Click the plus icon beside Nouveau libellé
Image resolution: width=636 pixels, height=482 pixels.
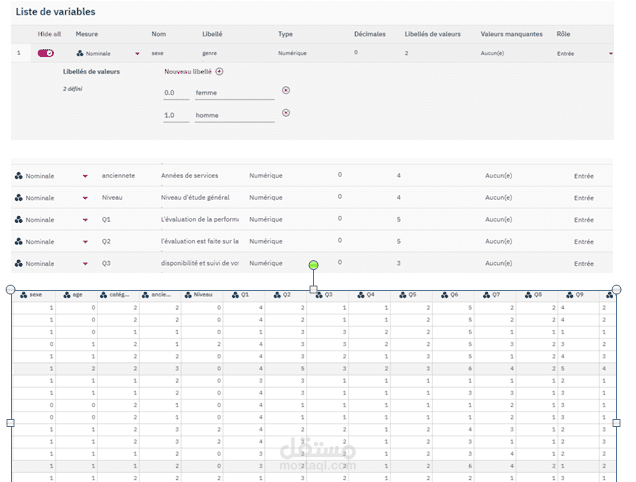pyautogui.click(x=219, y=71)
